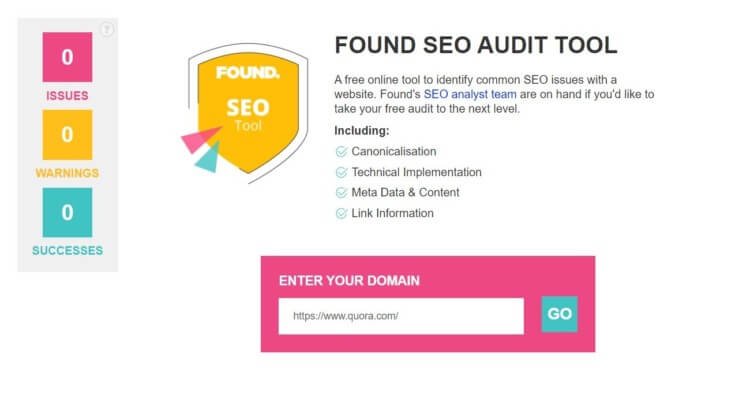750x398 pixels.
Task: Click the SUCCESSES label
Action: 67,251
